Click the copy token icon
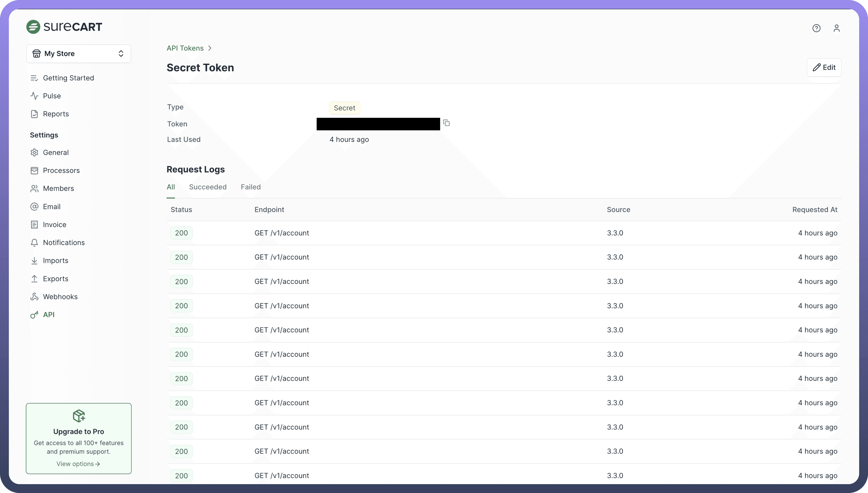The width and height of the screenshot is (868, 493). click(446, 123)
